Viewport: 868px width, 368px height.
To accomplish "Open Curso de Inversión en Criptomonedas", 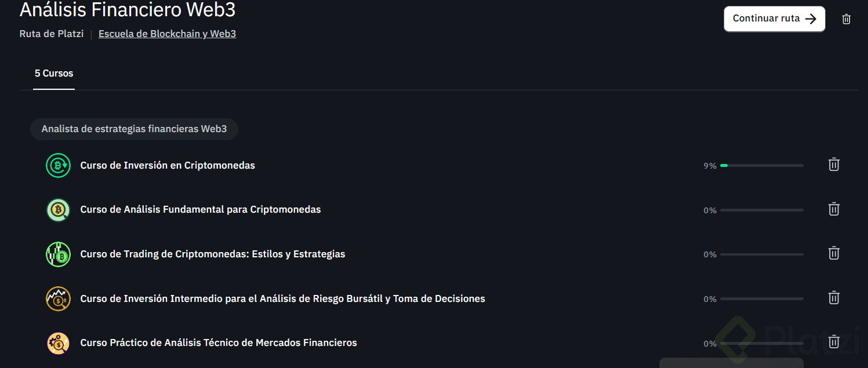I will click(x=168, y=165).
